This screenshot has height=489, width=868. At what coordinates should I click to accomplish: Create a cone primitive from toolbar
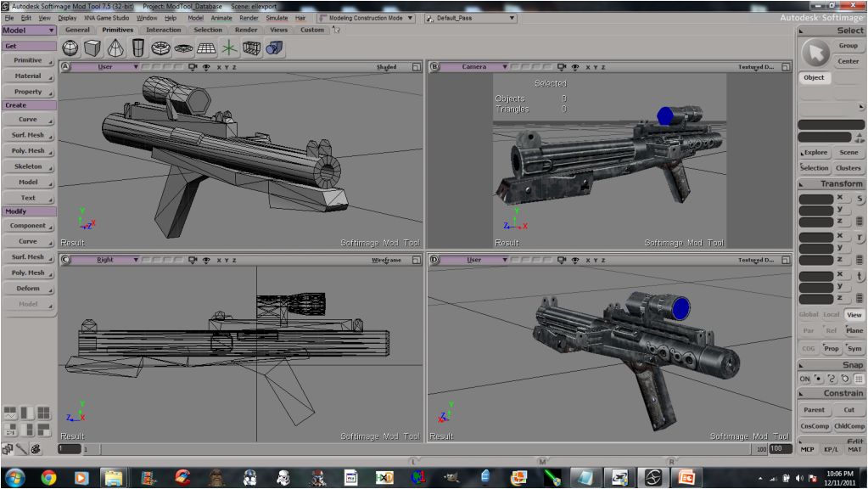115,48
